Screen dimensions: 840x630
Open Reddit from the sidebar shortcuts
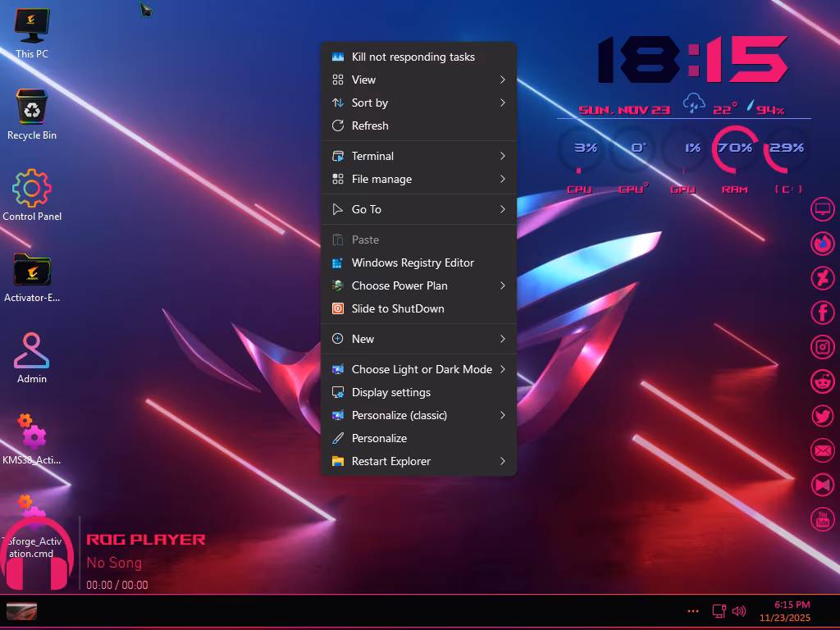coord(822,381)
